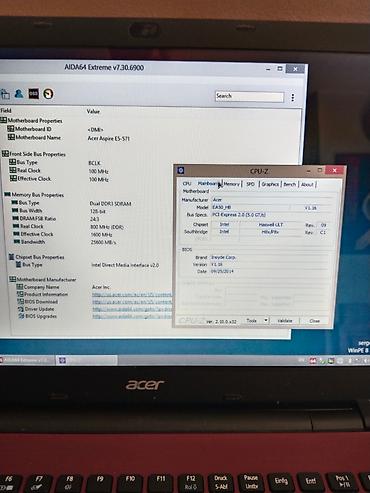This screenshot has width=370, height=493.
Task: Select the 'Acer Inc.' company name value
Action: tap(101, 287)
